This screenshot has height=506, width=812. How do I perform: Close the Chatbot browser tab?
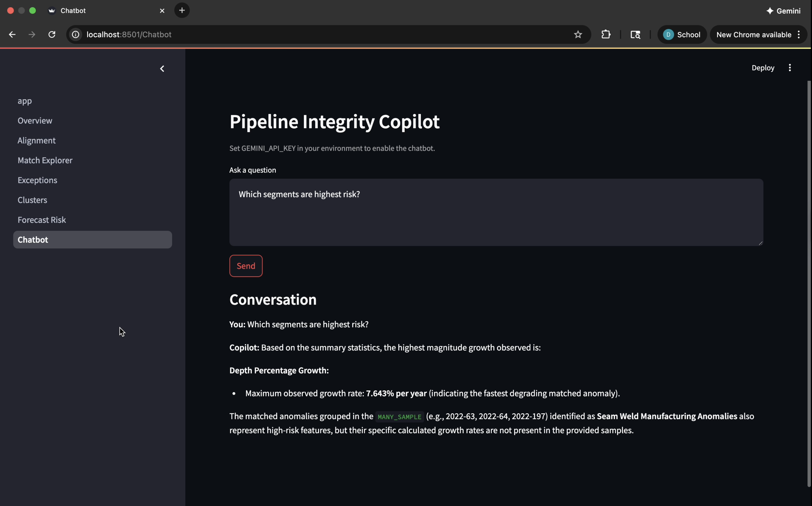pos(162,11)
